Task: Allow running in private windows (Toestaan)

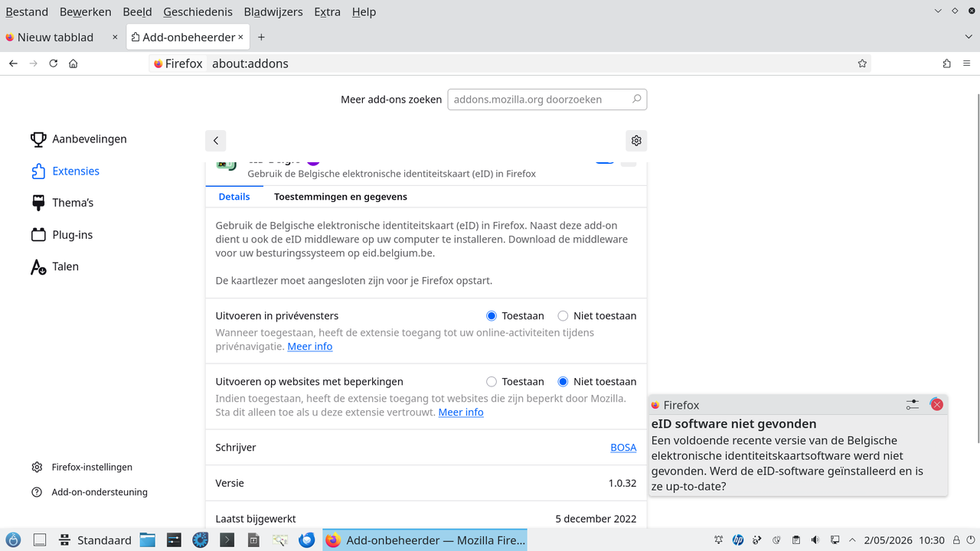Action: click(492, 316)
